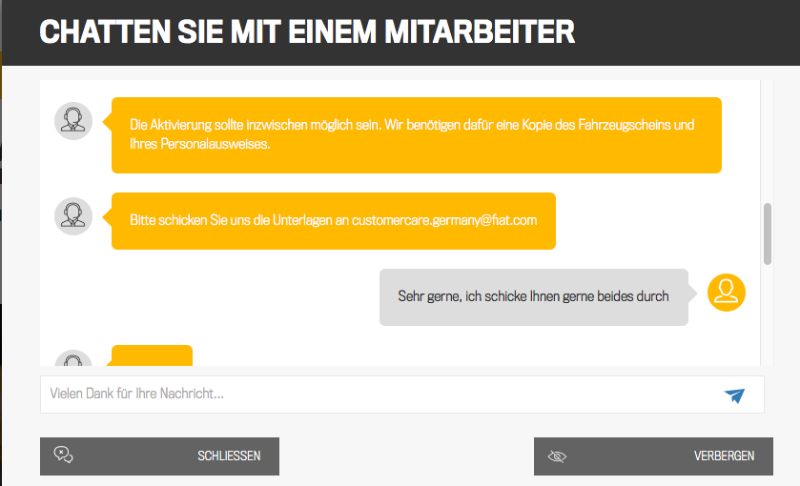Click the agent avatar beside the Aktivierung message
Viewport: 800px width, 486px height.
click(73, 121)
